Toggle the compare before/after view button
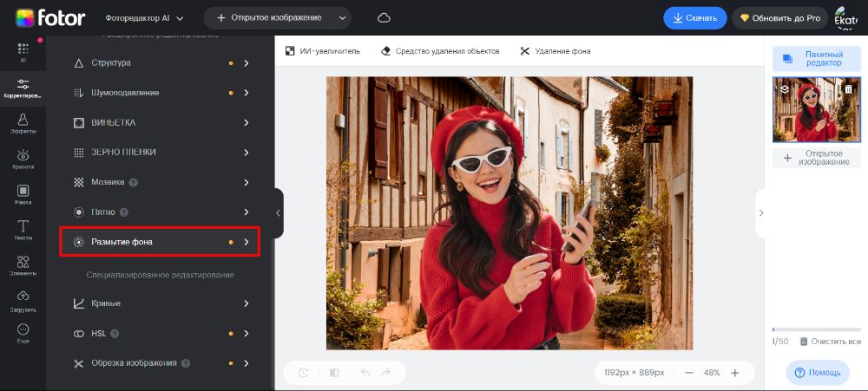 pos(334,373)
